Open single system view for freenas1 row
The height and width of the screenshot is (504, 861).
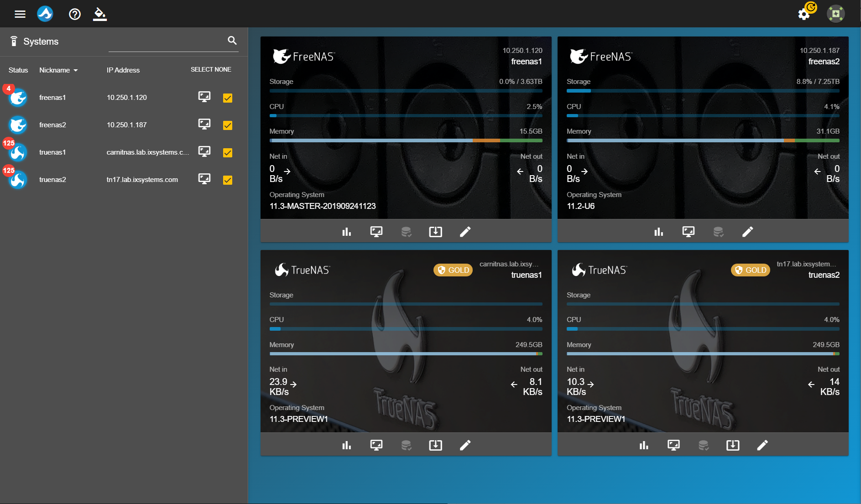tap(204, 97)
